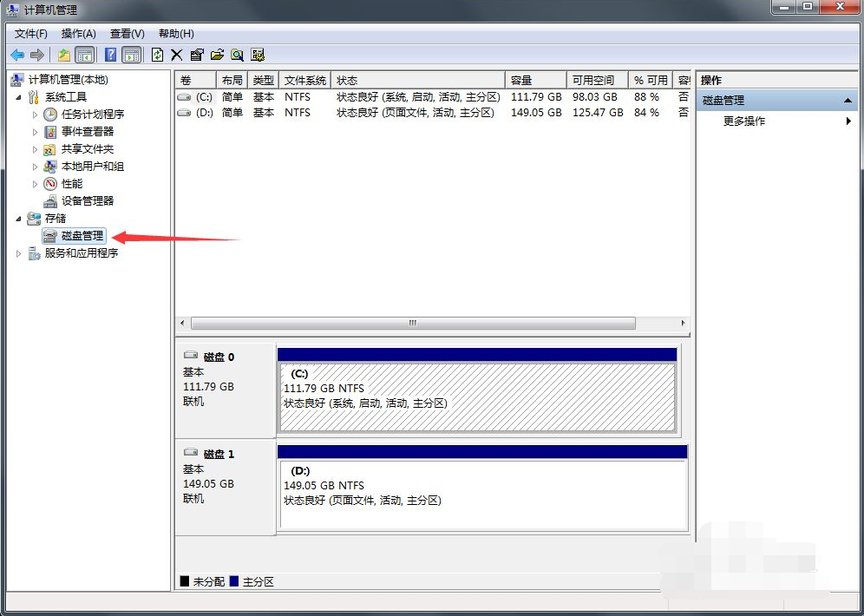Select 设备管理器 in the tree
The width and height of the screenshot is (864, 616).
click(x=87, y=201)
